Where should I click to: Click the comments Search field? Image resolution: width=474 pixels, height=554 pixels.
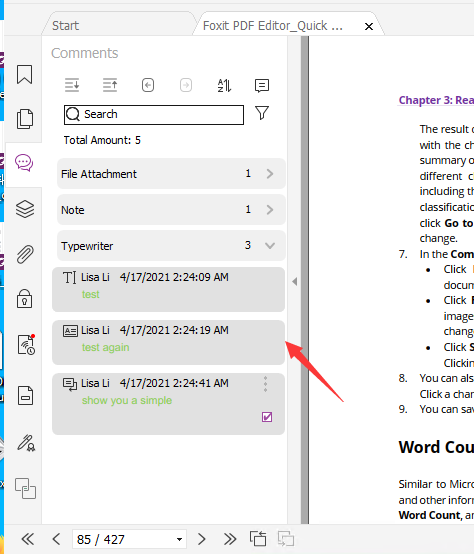point(154,115)
